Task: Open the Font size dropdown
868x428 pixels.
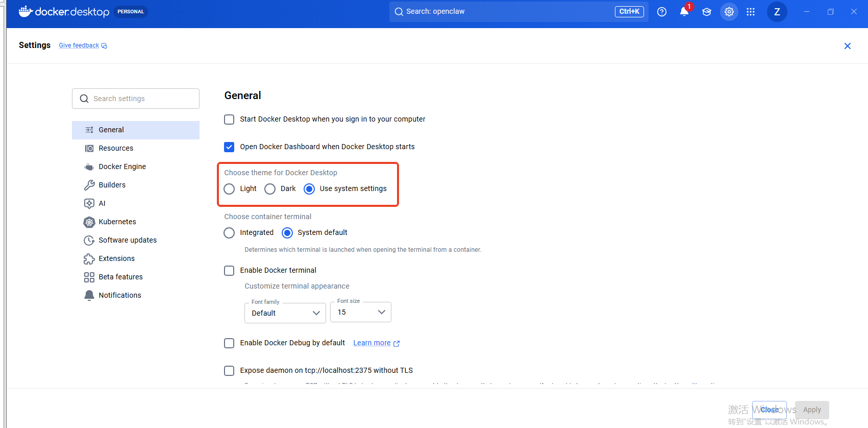Action: point(361,312)
